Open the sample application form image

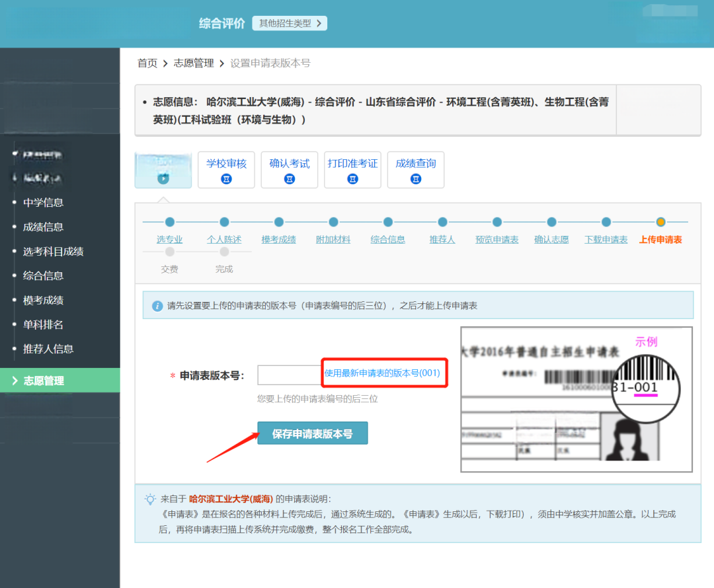[576, 399]
